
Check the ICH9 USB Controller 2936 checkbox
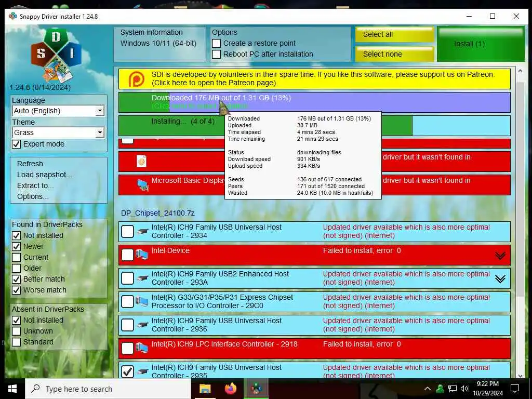pyautogui.click(x=128, y=325)
